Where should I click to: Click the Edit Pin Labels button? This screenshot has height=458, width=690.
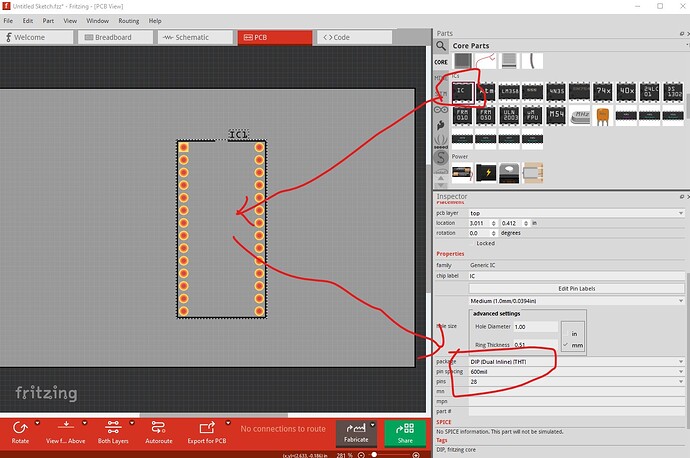[x=577, y=289]
